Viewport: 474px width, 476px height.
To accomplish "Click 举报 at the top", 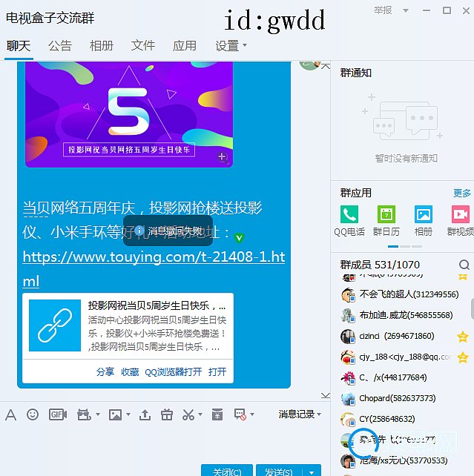I will click(x=383, y=10).
